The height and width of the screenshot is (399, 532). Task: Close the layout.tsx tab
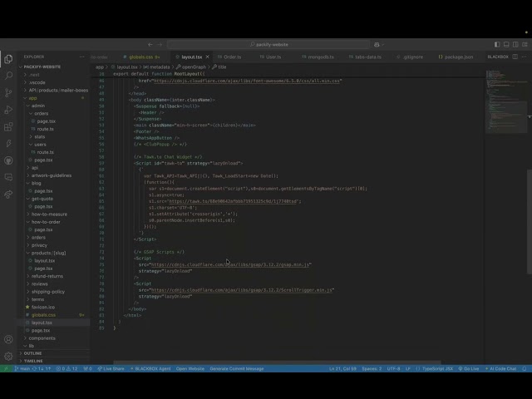pos(208,57)
